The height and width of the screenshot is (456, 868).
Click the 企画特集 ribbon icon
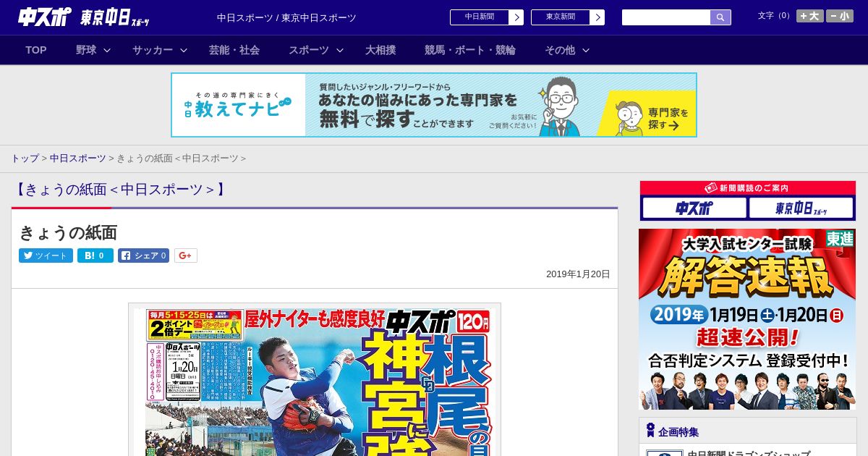coord(650,431)
